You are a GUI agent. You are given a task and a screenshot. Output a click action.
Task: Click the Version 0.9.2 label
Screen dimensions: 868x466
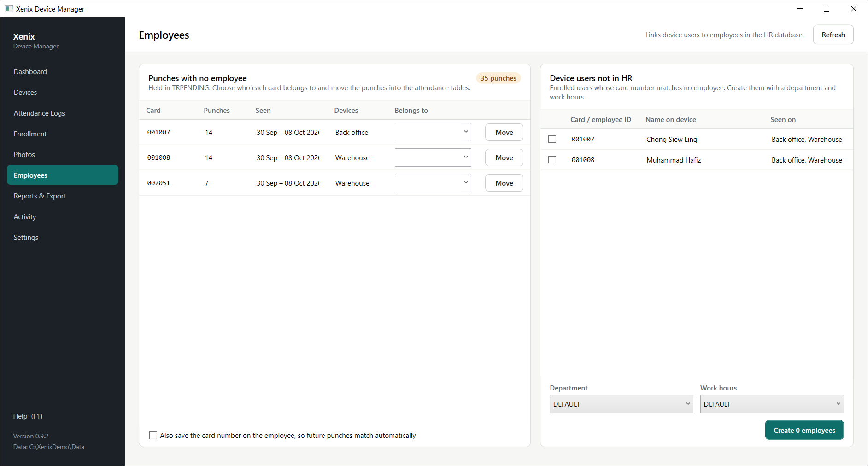coord(31,436)
